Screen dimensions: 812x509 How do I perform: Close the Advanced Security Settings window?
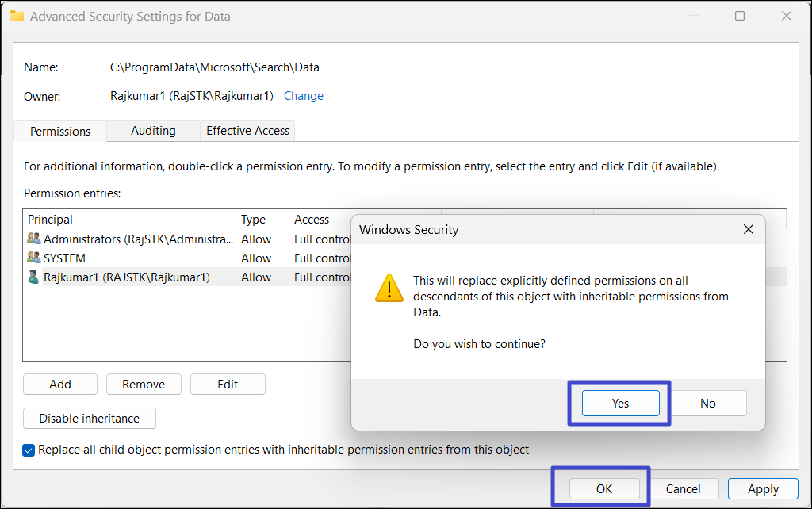pyautogui.click(x=787, y=16)
